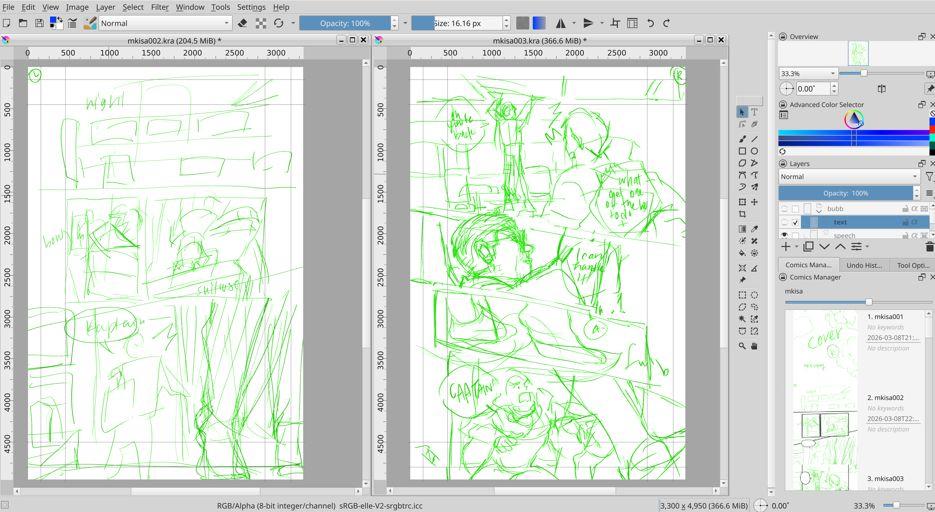Image resolution: width=935 pixels, height=512 pixels.
Task: Toggle visibility of the bubb layer
Action: point(785,209)
